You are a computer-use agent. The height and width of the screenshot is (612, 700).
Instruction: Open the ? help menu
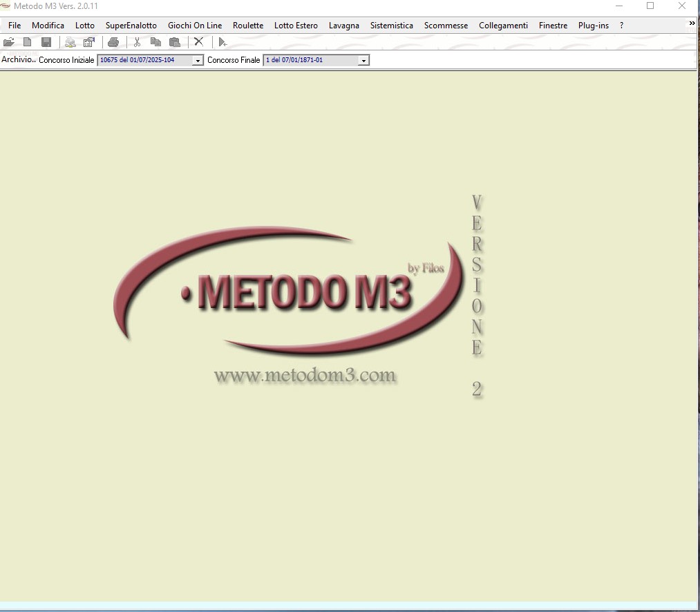(621, 26)
